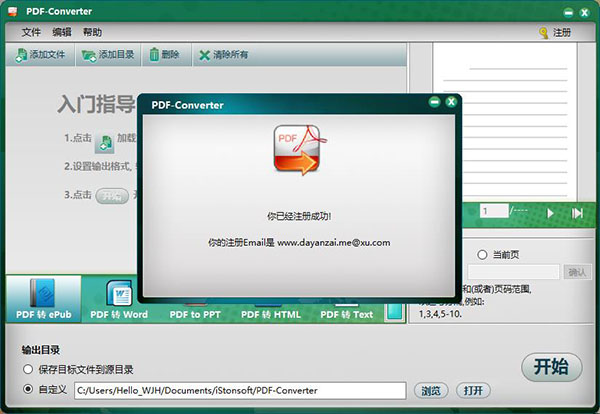The height and width of the screenshot is (414, 600).
Task: Click the Open (打开) output folder button
Action: (473, 390)
